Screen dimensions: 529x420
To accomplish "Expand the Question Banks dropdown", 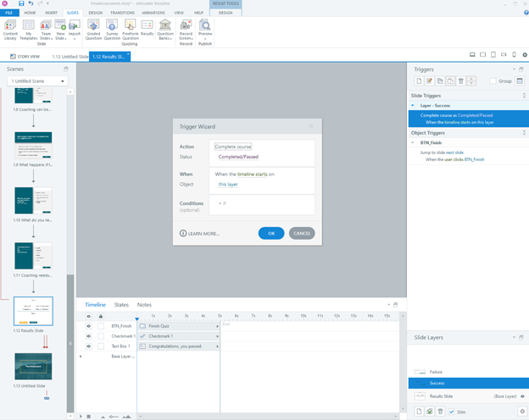I will 164,30.
